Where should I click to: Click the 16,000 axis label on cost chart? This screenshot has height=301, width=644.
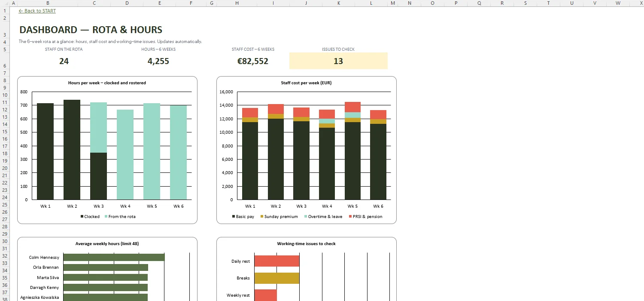click(x=226, y=92)
